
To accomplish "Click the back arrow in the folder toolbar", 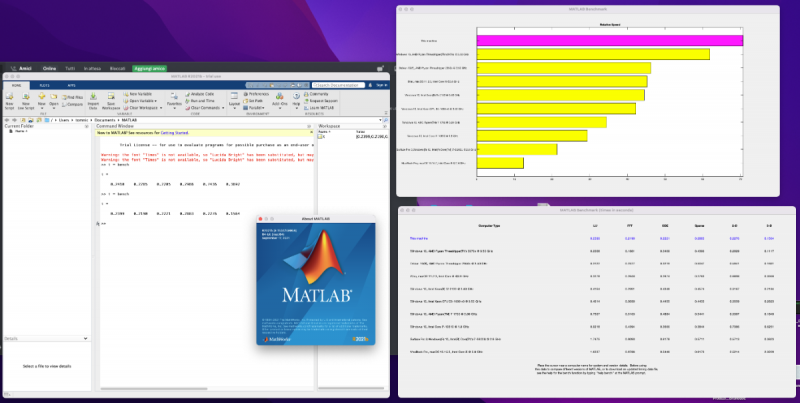I will pos(7,120).
